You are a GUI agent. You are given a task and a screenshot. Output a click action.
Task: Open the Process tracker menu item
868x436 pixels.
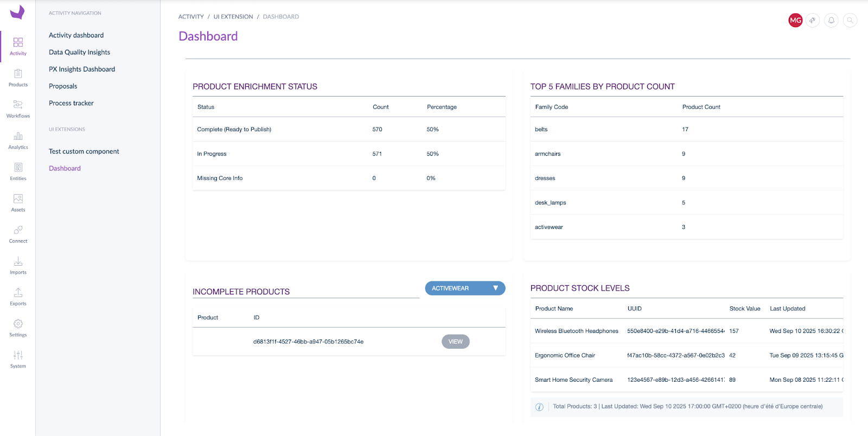[x=71, y=103]
